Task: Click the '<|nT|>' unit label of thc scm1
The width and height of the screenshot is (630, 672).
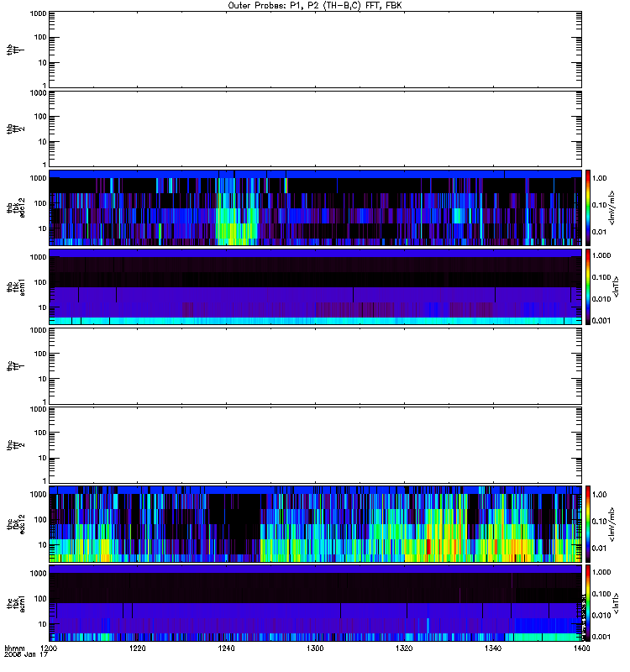Action: [x=616, y=603]
